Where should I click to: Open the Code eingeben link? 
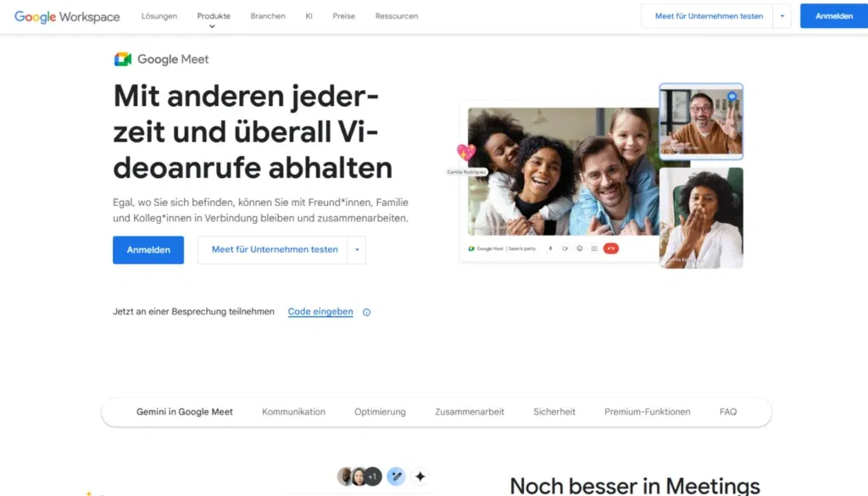click(x=320, y=311)
